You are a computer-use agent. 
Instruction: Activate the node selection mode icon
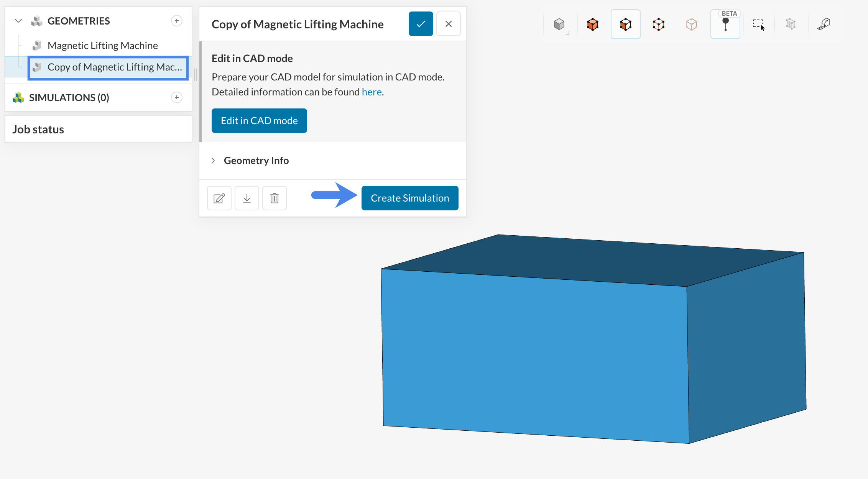(x=691, y=25)
